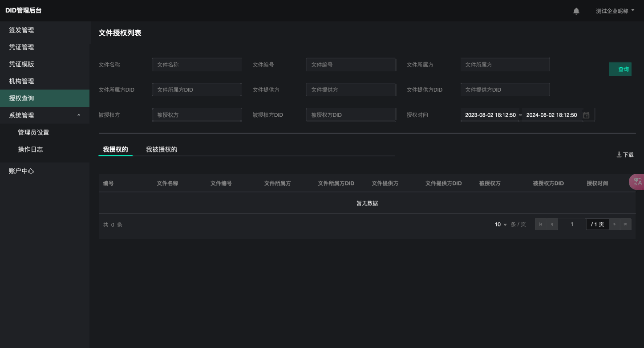Go to last page pagination icon
This screenshot has height=348, width=644.
point(626,225)
